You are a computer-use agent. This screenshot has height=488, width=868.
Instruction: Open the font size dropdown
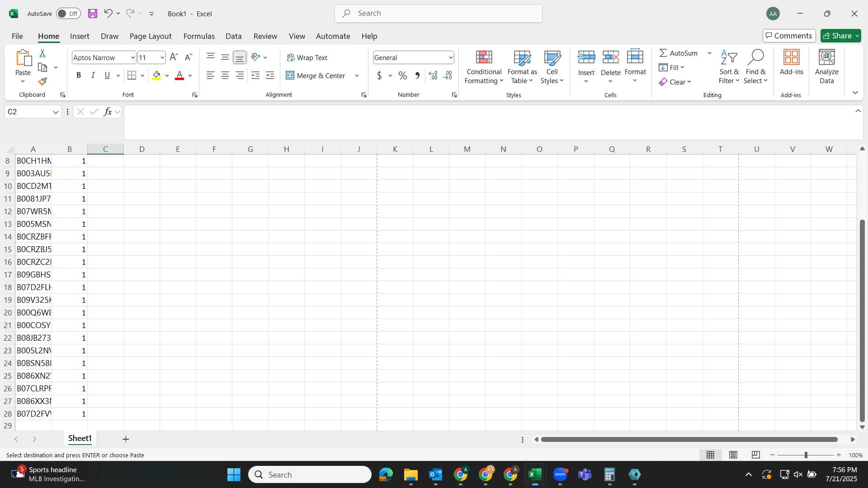tap(162, 57)
